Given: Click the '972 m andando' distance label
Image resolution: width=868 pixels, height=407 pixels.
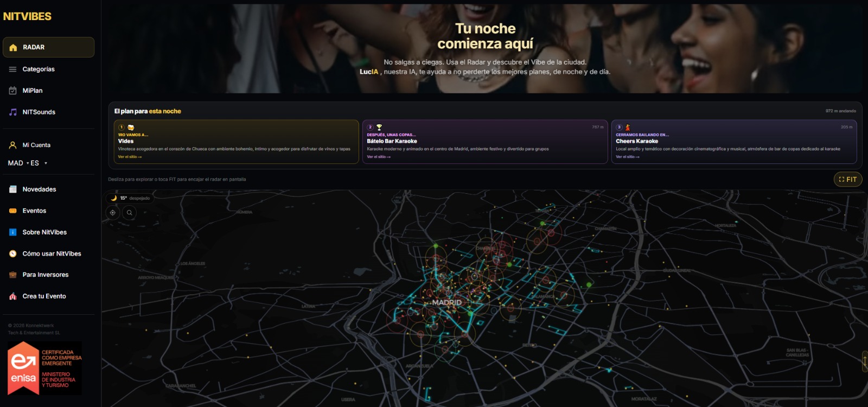Looking at the screenshot, I should point(841,111).
